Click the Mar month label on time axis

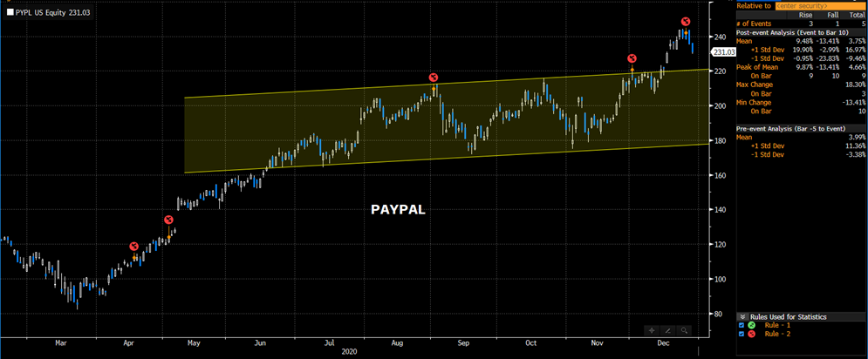[61, 343]
